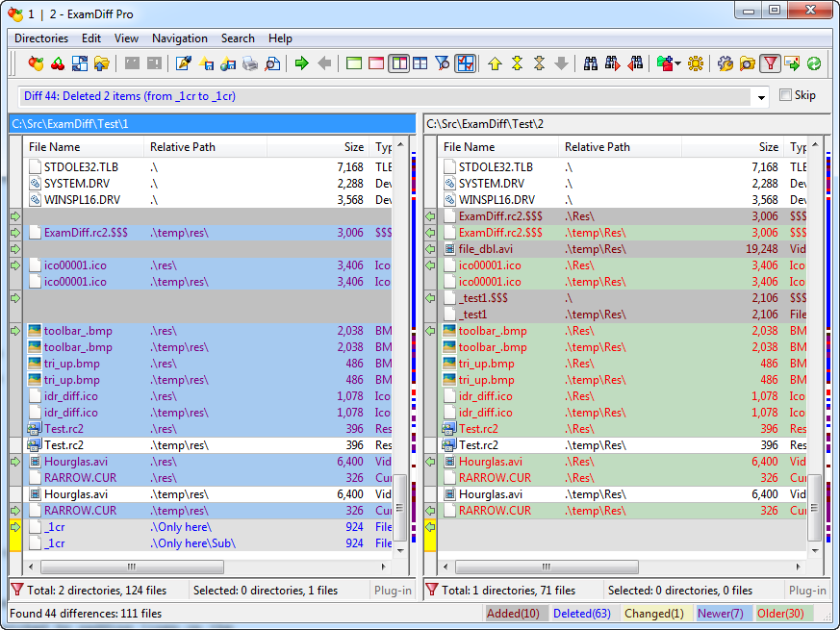Screen dimensions: 840x630
Task: Click right pane horizontal scrollbar thumb
Action: (x=547, y=567)
